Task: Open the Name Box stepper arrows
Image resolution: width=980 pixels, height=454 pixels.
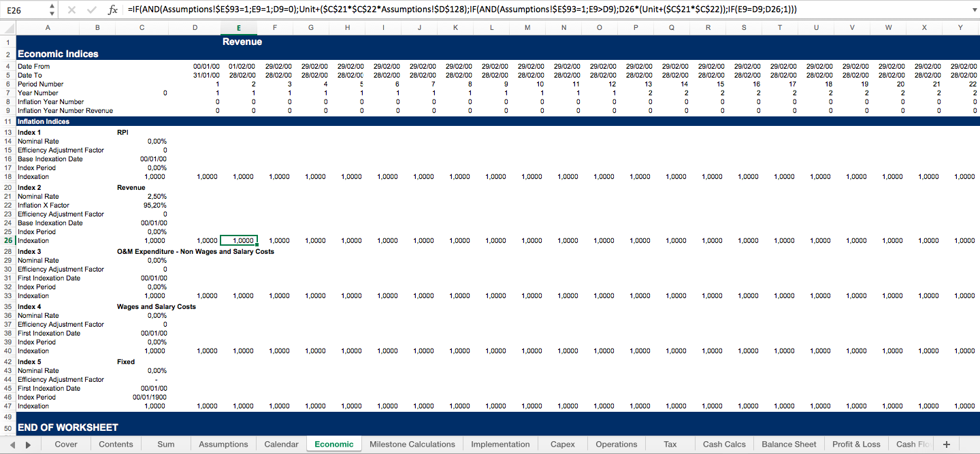Action: pyautogui.click(x=52, y=10)
